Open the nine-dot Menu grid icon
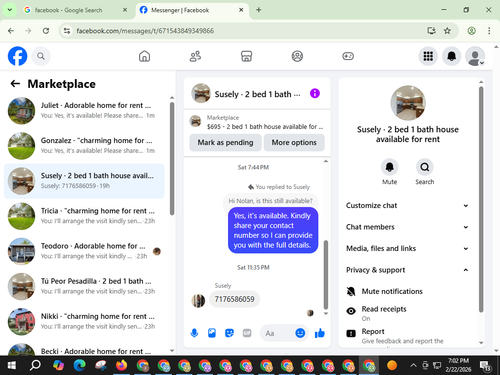 pyautogui.click(x=428, y=56)
